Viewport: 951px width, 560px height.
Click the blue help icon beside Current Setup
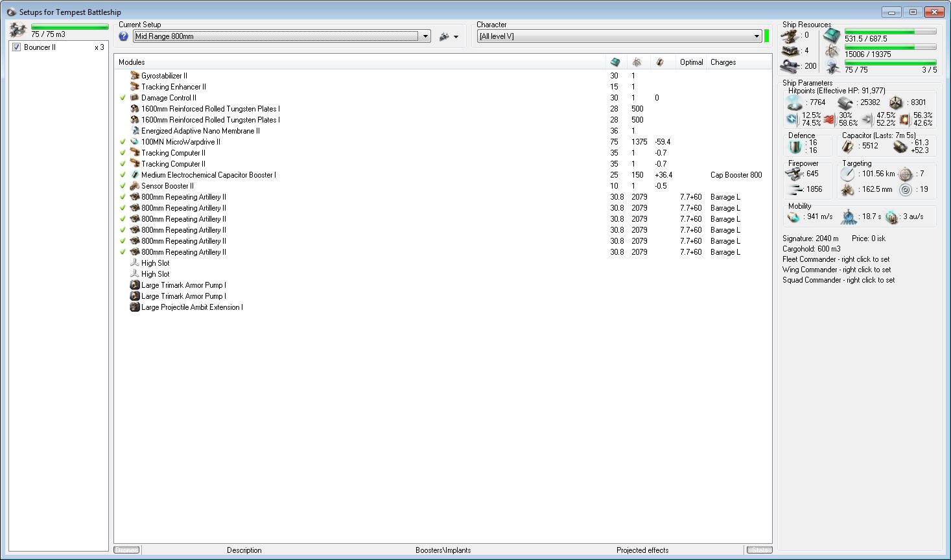click(124, 36)
